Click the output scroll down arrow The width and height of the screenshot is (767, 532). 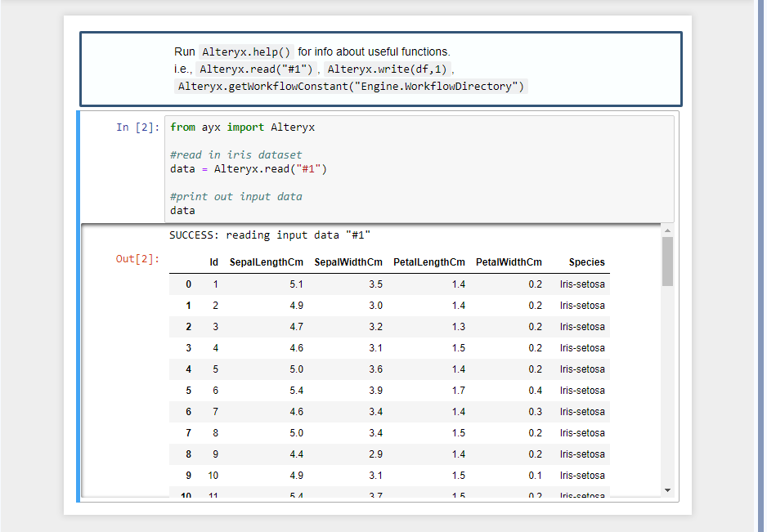668,490
